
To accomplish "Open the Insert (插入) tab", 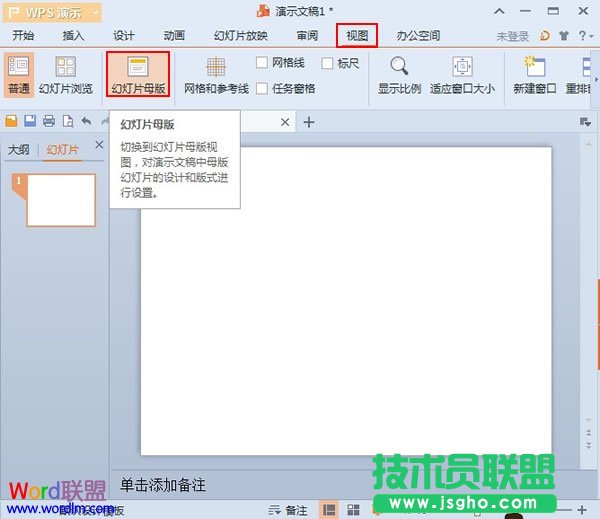I will pos(73,36).
